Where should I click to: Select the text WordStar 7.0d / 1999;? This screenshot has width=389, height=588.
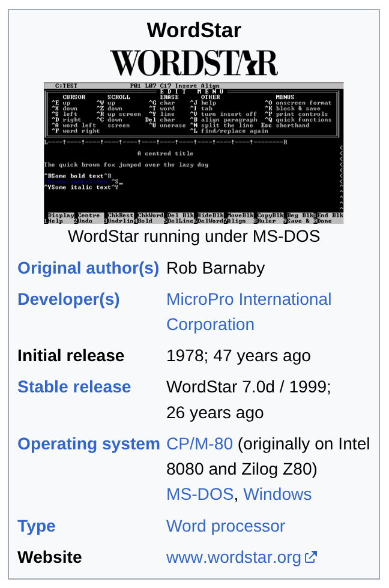point(249,386)
